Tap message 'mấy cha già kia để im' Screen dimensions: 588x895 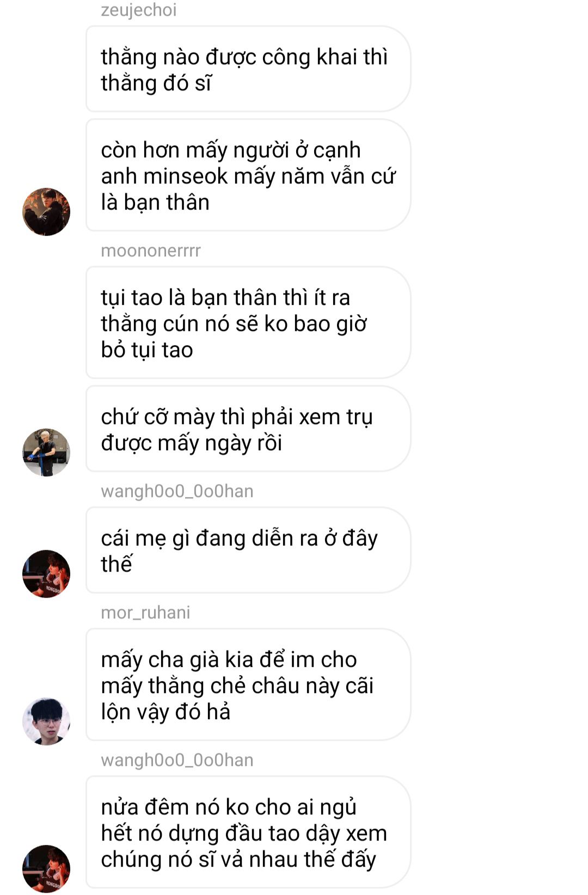pyautogui.click(x=248, y=685)
